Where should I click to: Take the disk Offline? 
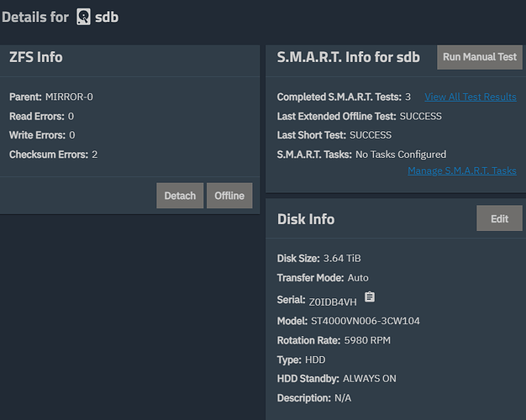(229, 196)
